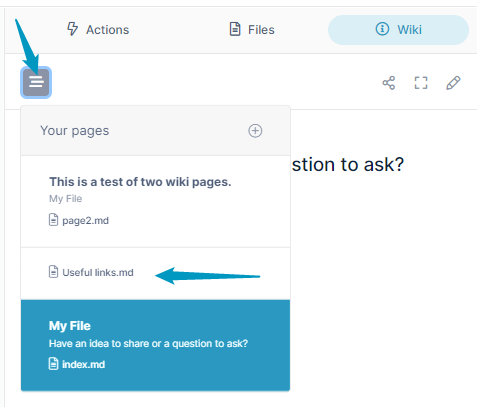Click the document icon beside Files
This screenshot has width=477, height=407.
coord(235,29)
